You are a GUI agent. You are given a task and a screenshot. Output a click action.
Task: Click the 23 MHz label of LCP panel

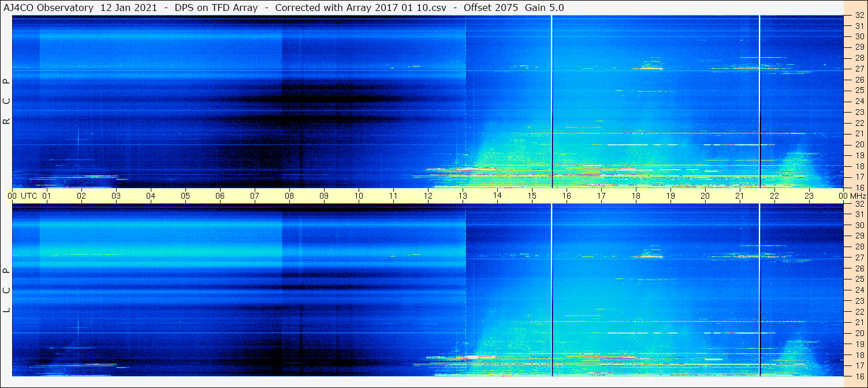(859, 301)
